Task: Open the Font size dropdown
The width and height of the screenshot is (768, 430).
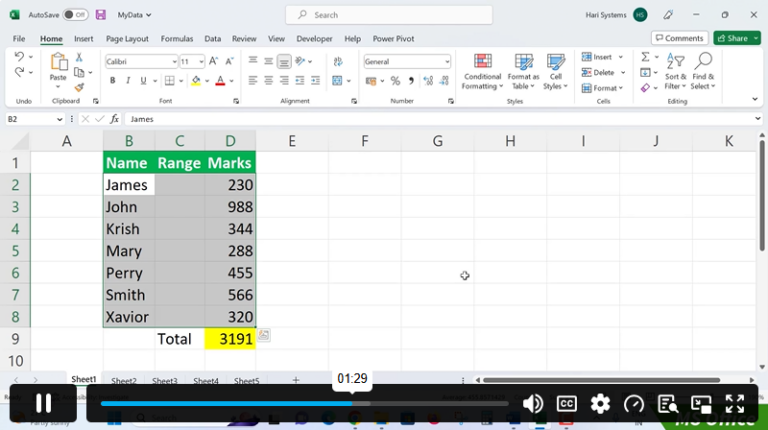Action: point(201,62)
